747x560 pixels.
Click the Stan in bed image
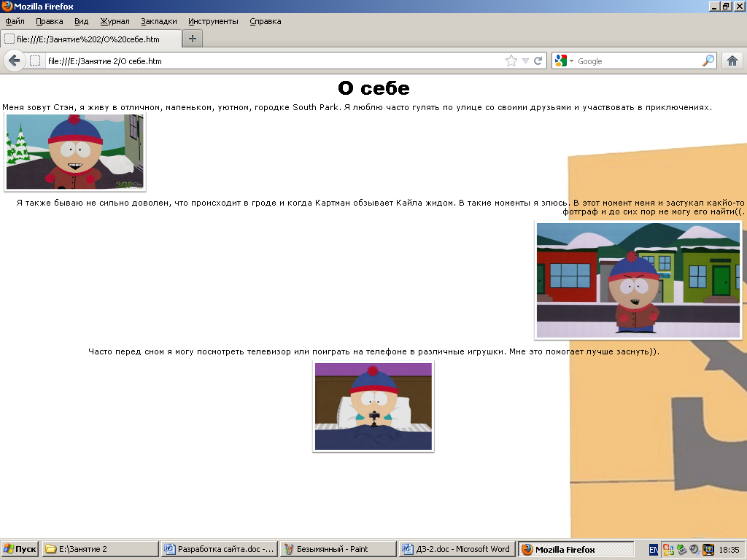coord(373,406)
